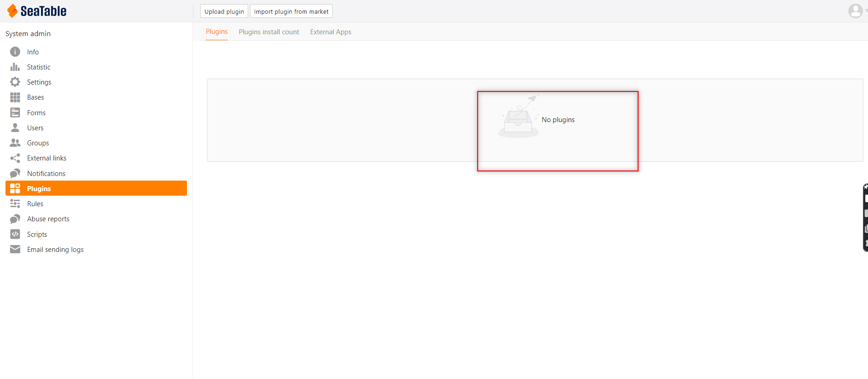Open Notifications in the sidebar
The width and height of the screenshot is (868, 379).
(x=46, y=173)
